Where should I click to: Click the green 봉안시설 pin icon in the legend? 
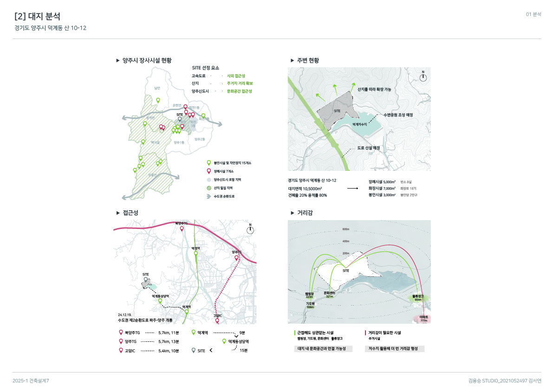point(209,163)
